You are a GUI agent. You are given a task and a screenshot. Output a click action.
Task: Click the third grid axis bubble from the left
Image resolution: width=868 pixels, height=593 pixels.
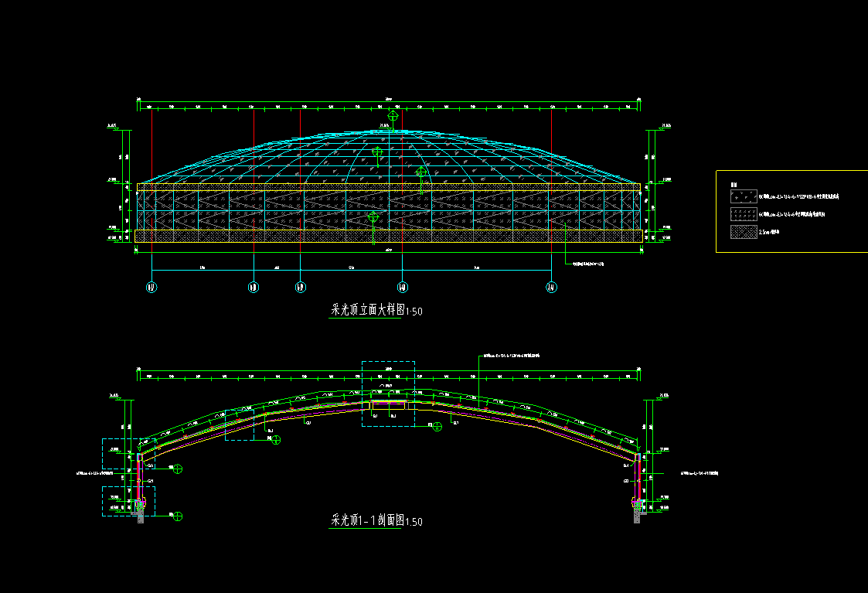coord(301,288)
